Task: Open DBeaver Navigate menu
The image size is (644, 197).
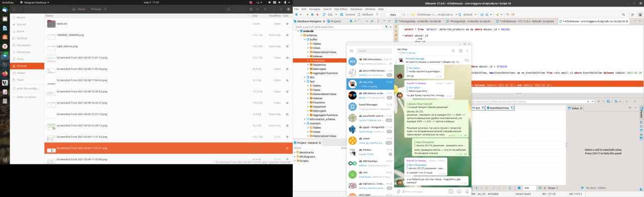Action: 314,9
